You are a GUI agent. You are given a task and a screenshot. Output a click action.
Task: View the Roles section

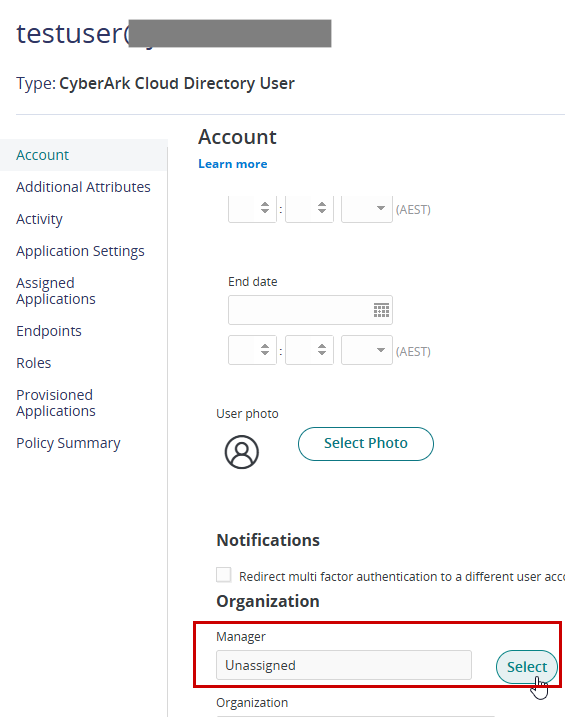tap(33, 363)
